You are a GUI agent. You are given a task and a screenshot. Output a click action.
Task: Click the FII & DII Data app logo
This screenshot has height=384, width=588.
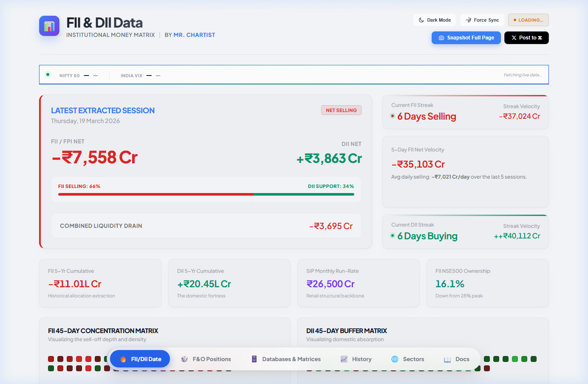[49, 26]
